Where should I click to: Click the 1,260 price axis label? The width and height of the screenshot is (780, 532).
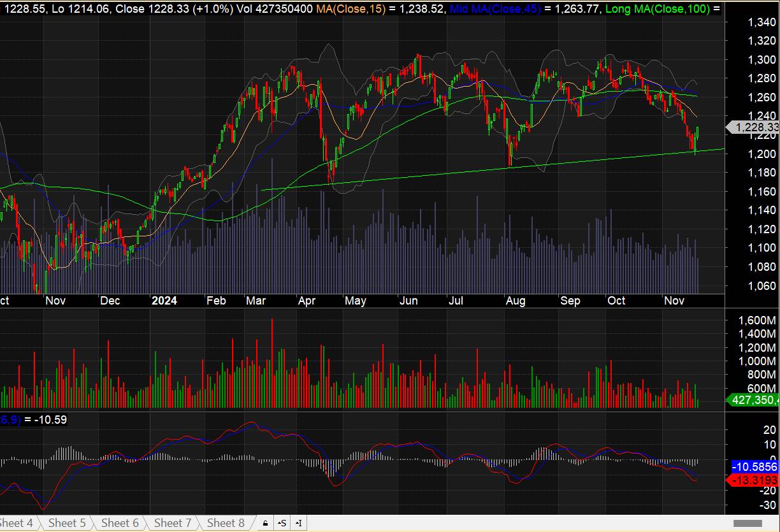760,97
